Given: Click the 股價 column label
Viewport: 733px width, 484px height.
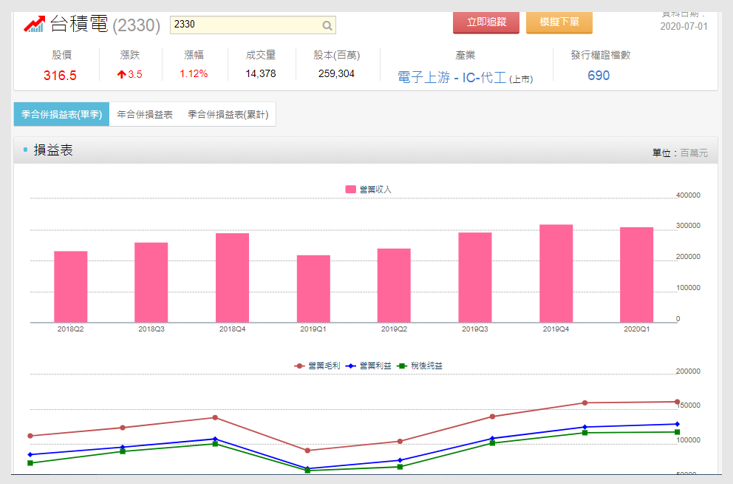Looking at the screenshot, I should [x=62, y=55].
